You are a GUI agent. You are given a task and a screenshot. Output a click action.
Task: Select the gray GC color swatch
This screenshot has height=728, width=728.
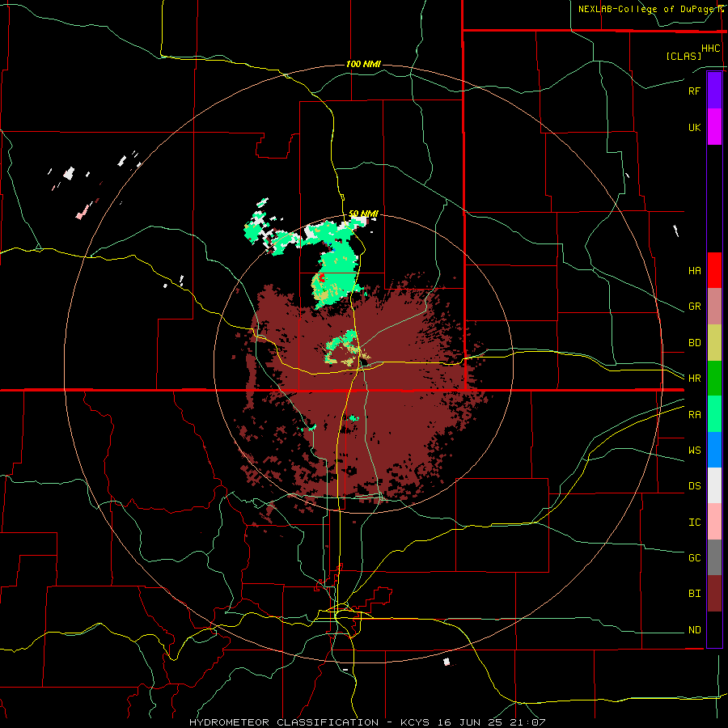[x=714, y=557]
